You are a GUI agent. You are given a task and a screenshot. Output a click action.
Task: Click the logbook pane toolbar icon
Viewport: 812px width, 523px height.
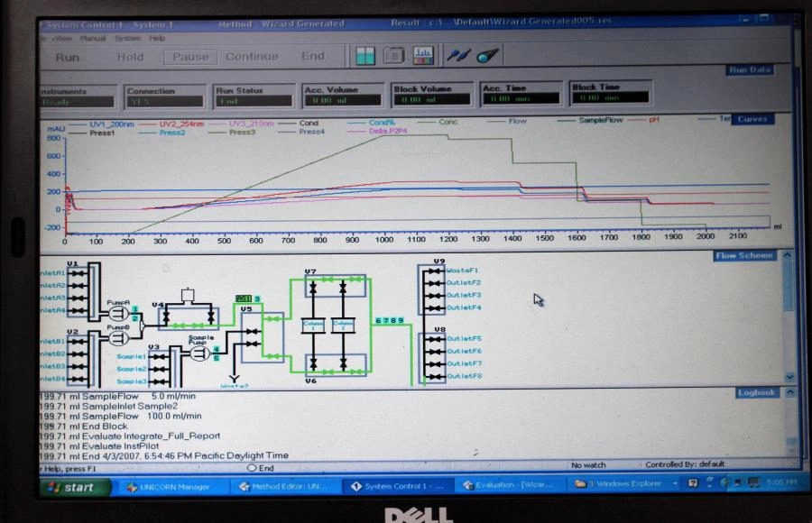[x=394, y=56]
